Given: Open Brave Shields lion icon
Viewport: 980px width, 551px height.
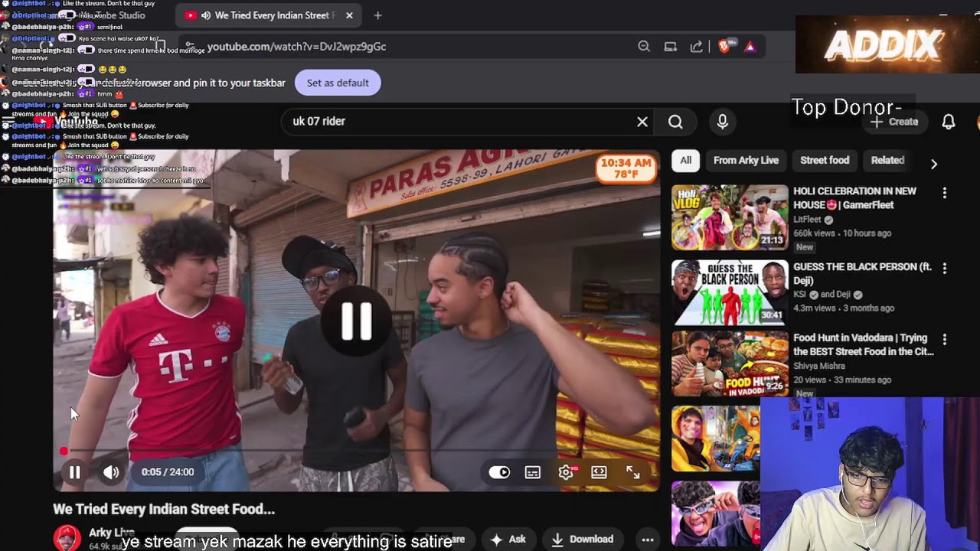Looking at the screenshot, I should click(x=724, y=47).
